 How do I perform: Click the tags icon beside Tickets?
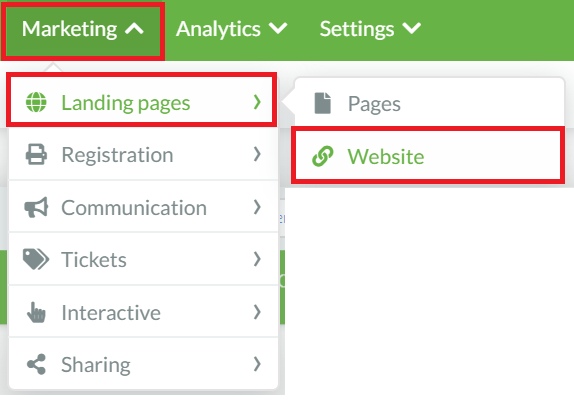(36, 259)
